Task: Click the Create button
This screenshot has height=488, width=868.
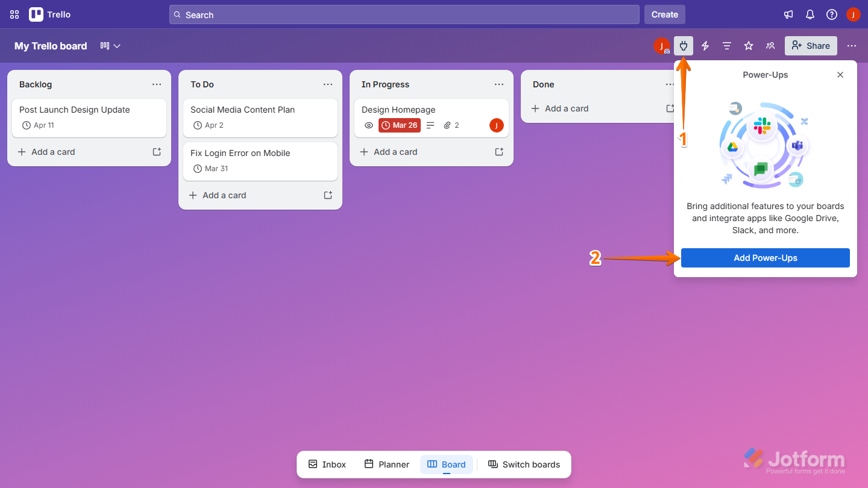Action: 665,14
